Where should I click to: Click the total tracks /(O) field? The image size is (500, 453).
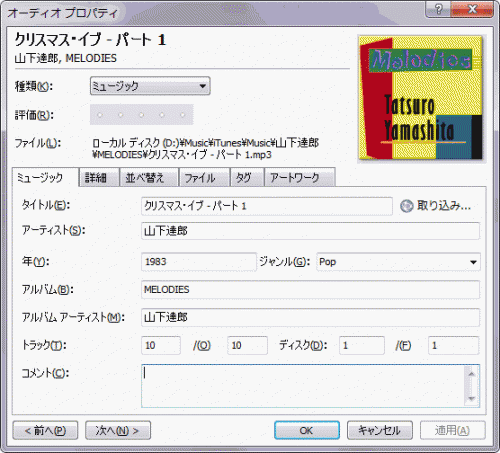tap(247, 345)
